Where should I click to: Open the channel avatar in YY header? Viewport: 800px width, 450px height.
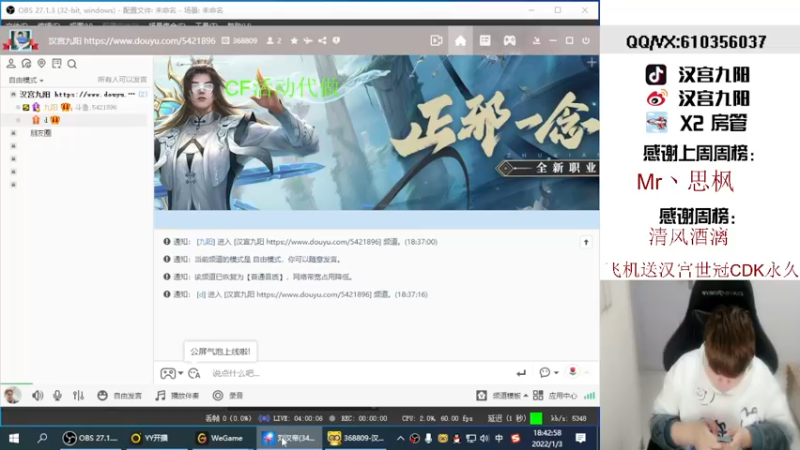point(20,40)
